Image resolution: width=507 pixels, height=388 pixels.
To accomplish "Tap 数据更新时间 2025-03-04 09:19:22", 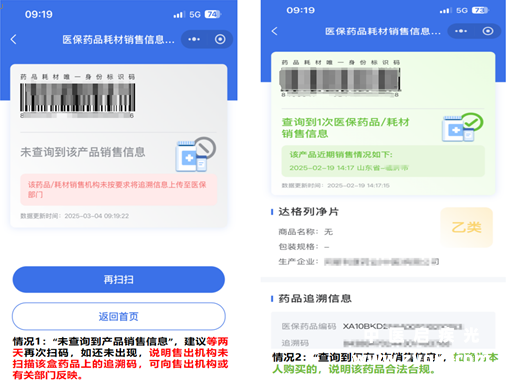I will pyautogui.click(x=75, y=216).
